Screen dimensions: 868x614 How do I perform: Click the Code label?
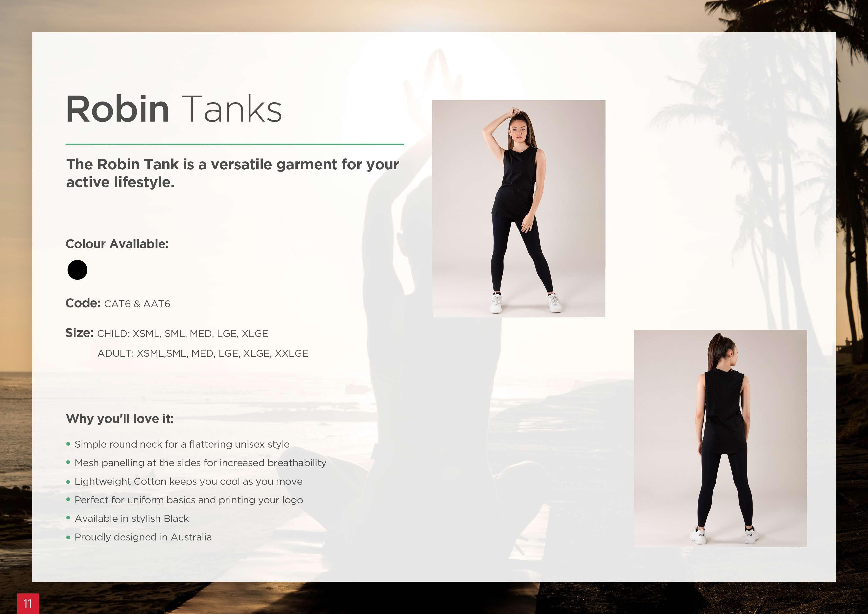coord(83,303)
